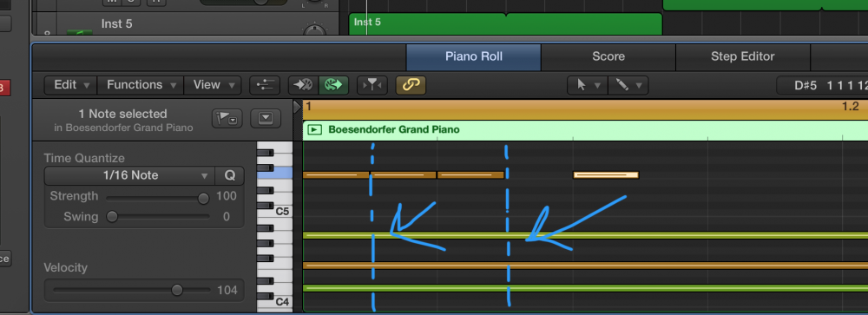Click the region play icon for Boesendorfer Grand Piano
The image size is (868, 315).
click(315, 130)
